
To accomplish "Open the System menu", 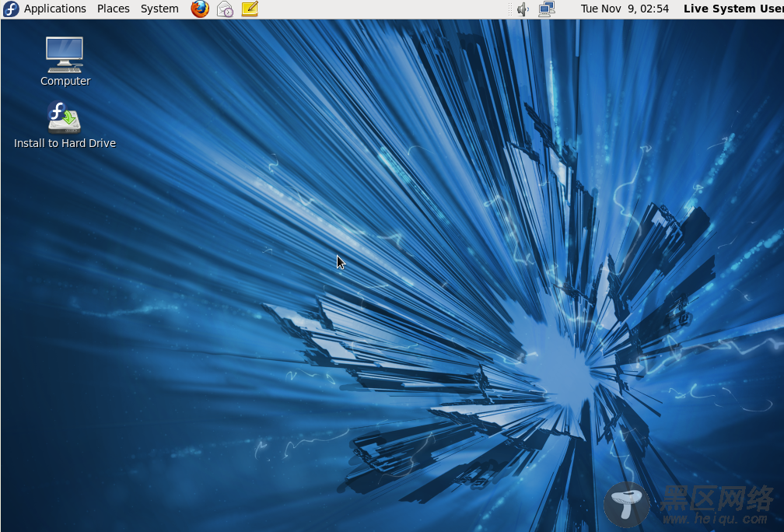I will (159, 9).
